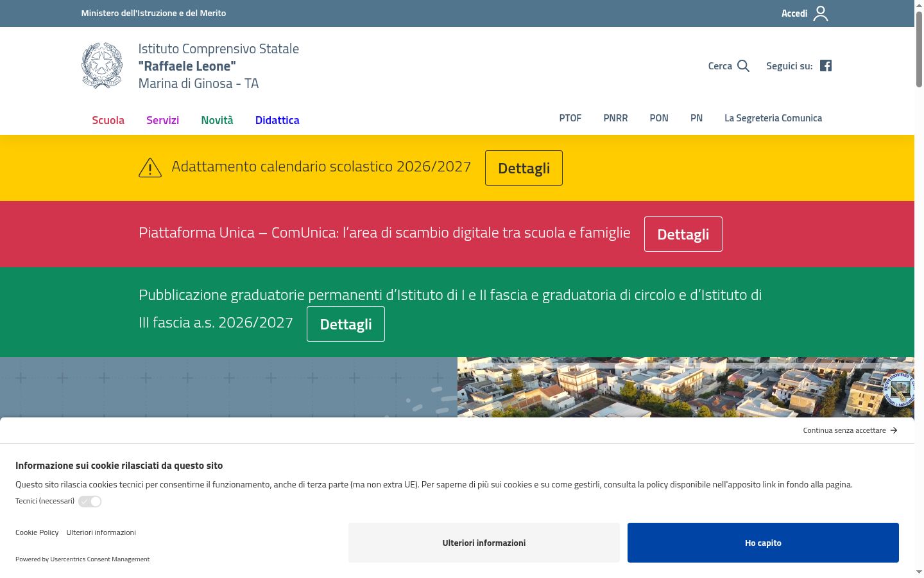Image resolution: width=924 pixels, height=578 pixels.
Task: Go to the PTOF page
Action: (x=570, y=118)
